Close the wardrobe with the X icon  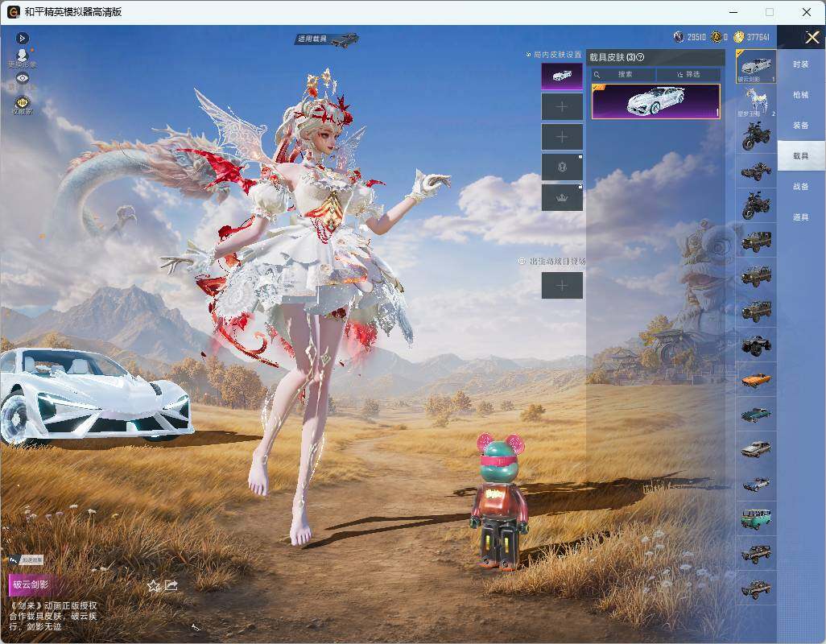812,37
